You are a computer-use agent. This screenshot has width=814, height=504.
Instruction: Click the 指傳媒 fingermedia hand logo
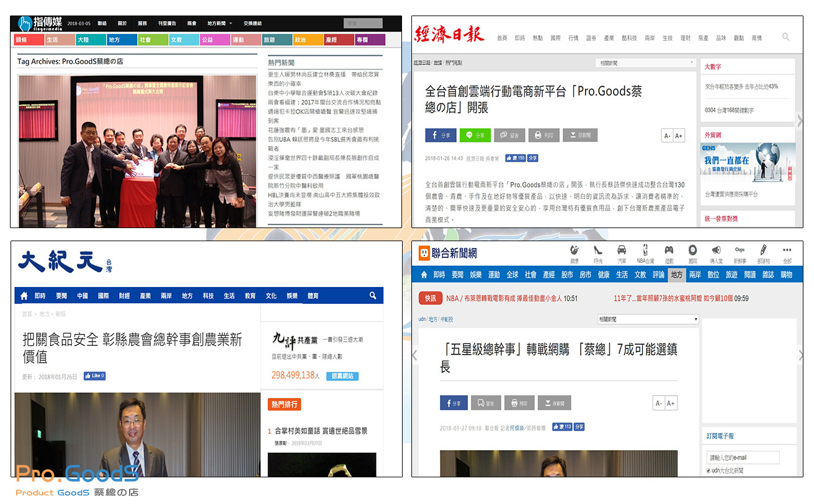click(24, 24)
